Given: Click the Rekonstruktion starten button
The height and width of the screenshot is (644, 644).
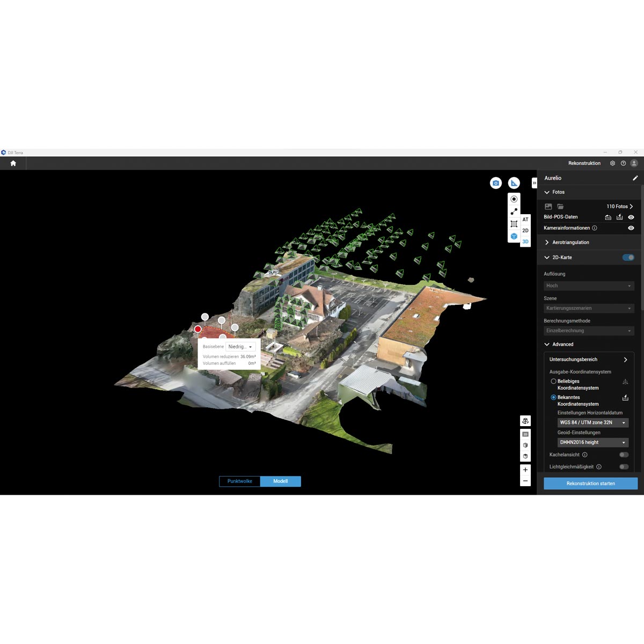Looking at the screenshot, I should click(x=590, y=484).
